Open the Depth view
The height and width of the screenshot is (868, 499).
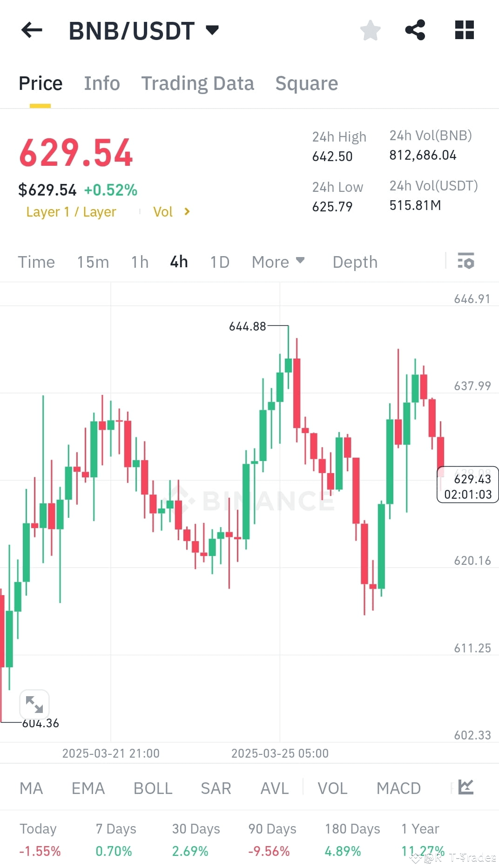click(x=355, y=262)
